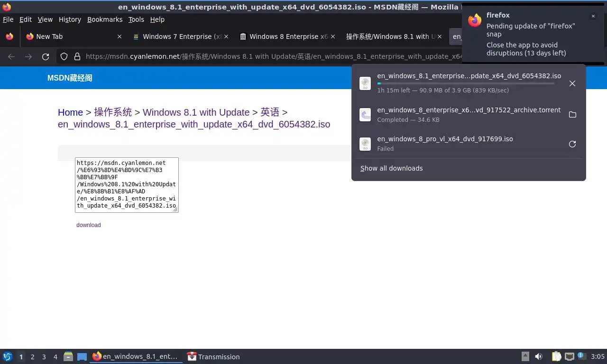Click the address bar URL field
The image size is (607, 364).
click(x=273, y=56)
